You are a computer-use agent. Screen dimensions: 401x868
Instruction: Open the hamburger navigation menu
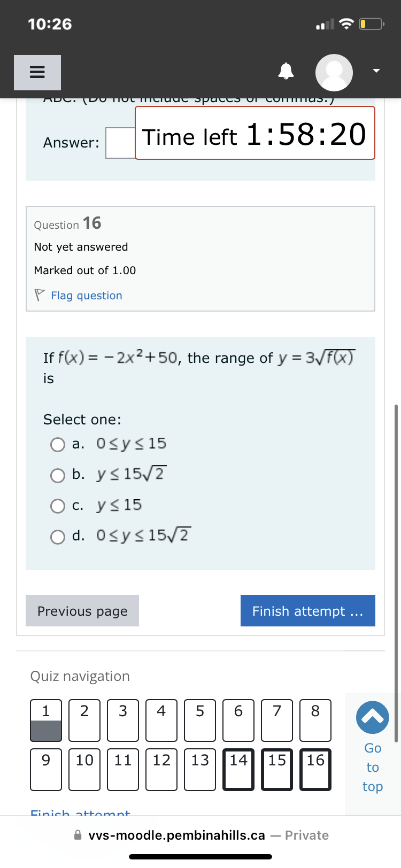coord(37,72)
